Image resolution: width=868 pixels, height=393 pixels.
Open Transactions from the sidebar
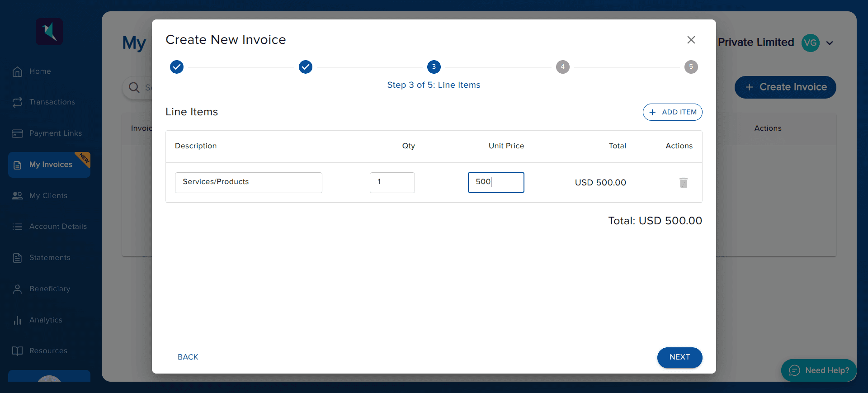click(x=52, y=102)
